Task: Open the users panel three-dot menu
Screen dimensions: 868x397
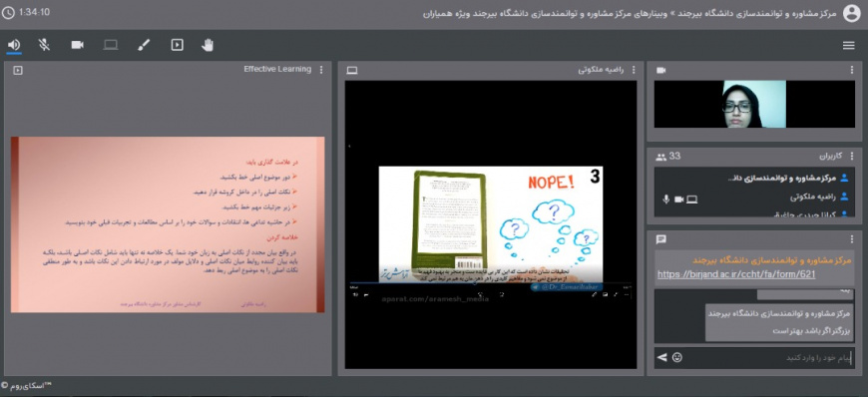Action: [x=852, y=157]
